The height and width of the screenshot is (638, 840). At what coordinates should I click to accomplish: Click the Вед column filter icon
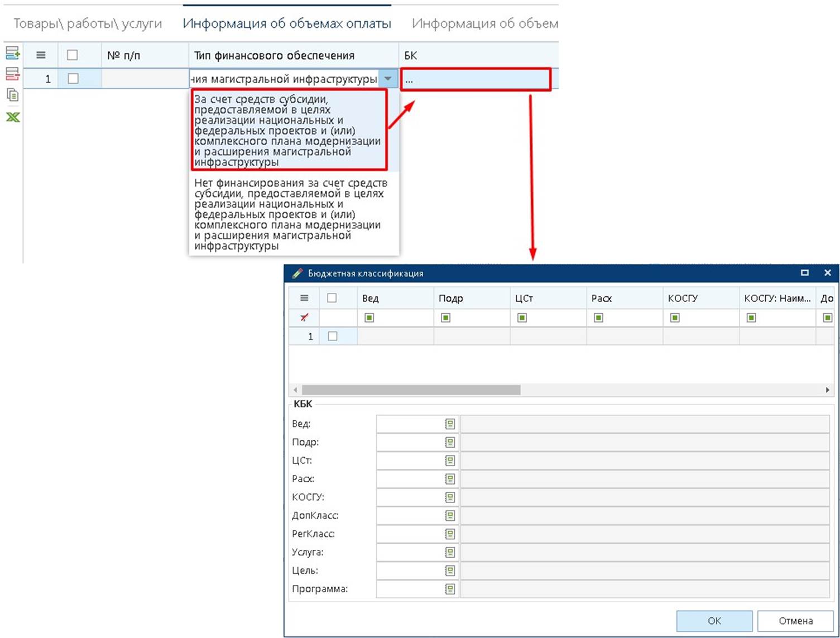point(369,318)
